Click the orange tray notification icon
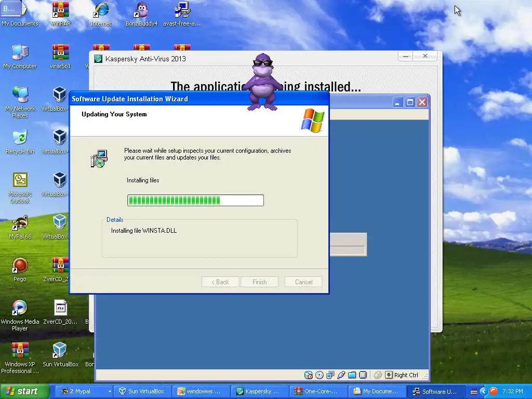The height and width of the screenshot is (399, 532). click(494, 392)
